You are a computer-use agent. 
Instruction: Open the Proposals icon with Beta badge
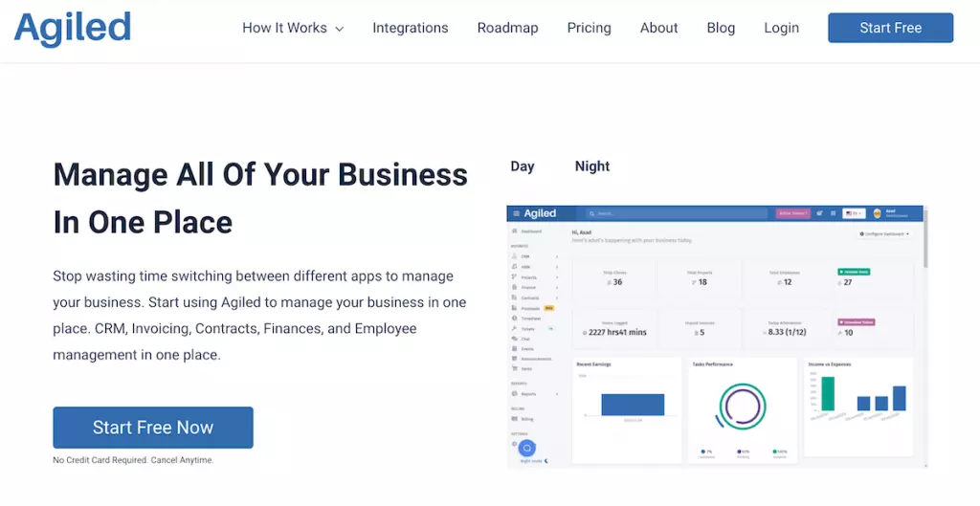click(514, 308)
